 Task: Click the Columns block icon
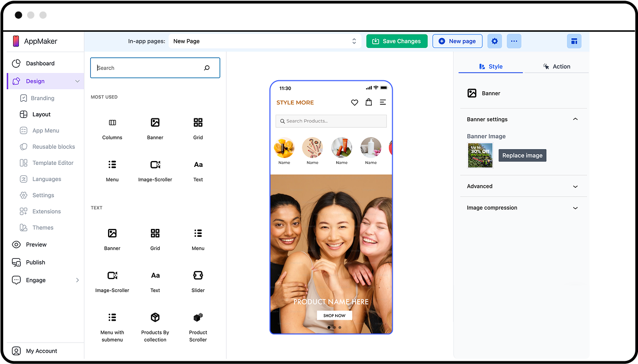pos(112,123)
